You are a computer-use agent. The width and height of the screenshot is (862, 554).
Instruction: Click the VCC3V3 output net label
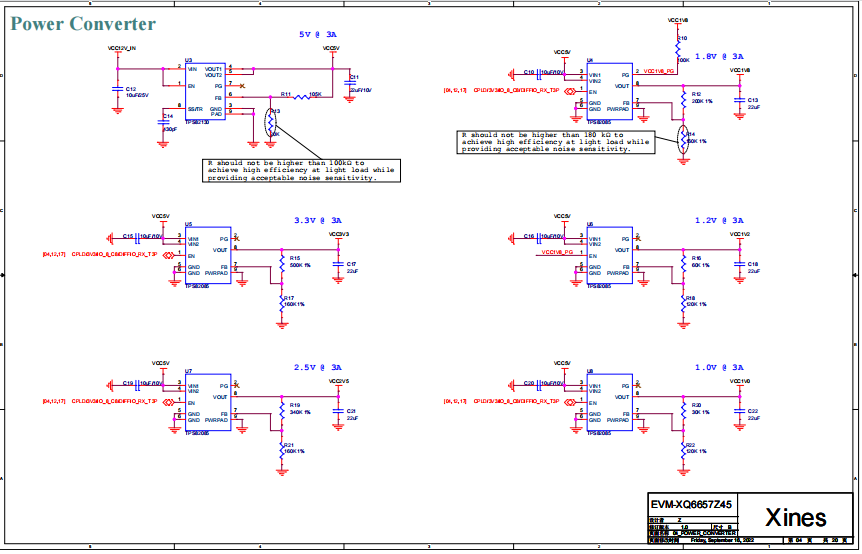coord(339,234)
